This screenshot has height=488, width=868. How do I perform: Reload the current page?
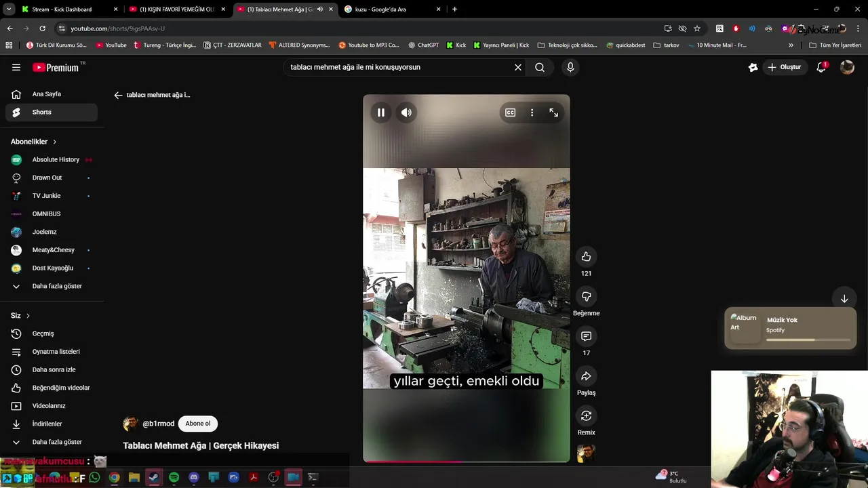[x=42, y=28]
